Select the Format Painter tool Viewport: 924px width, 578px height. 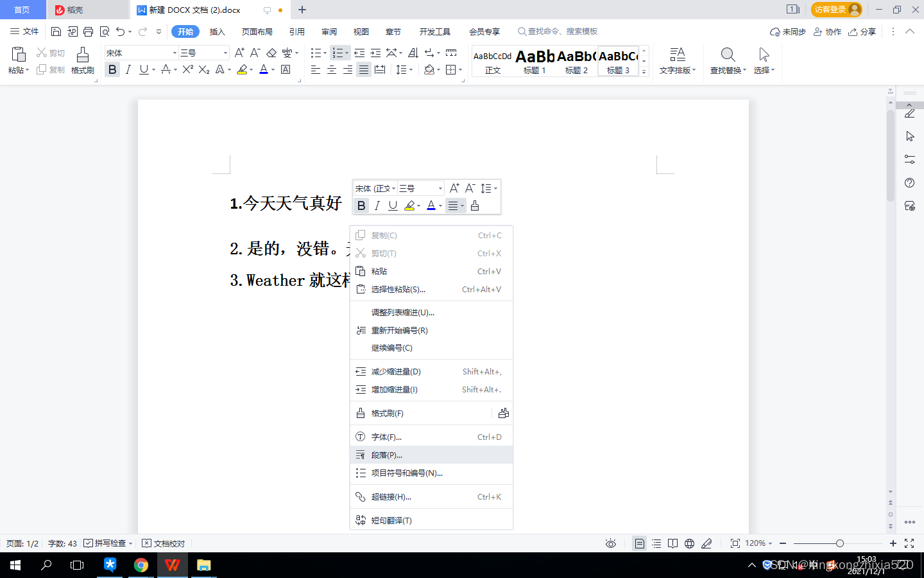[82, 62]
